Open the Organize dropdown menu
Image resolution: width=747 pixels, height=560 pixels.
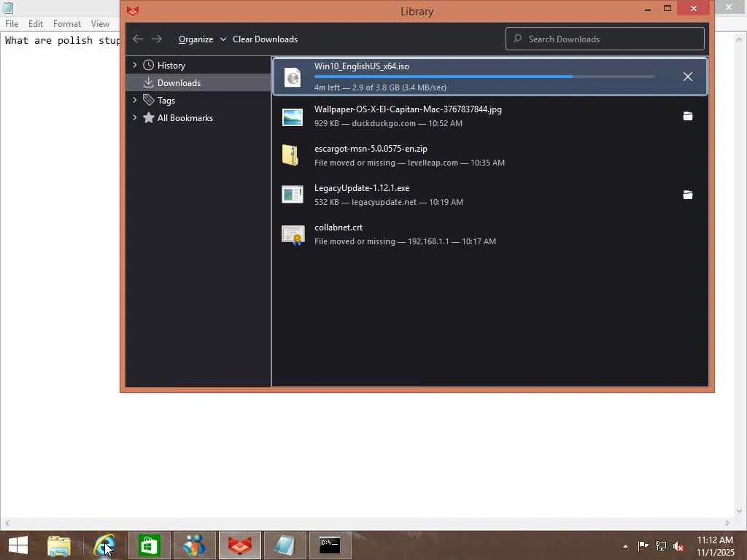pyautogui.click(x=202, y=39)
